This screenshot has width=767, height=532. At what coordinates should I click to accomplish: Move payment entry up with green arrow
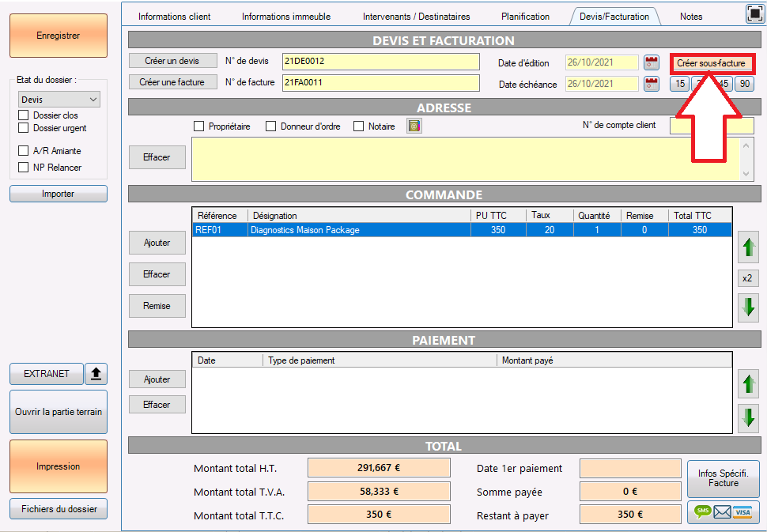pyautogui.click(x=748, y=383)
